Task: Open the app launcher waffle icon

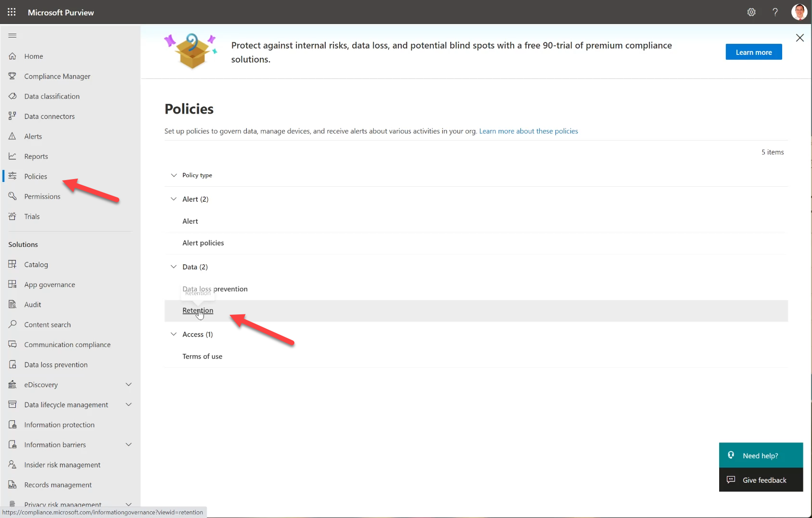Action: coord(12,12)
